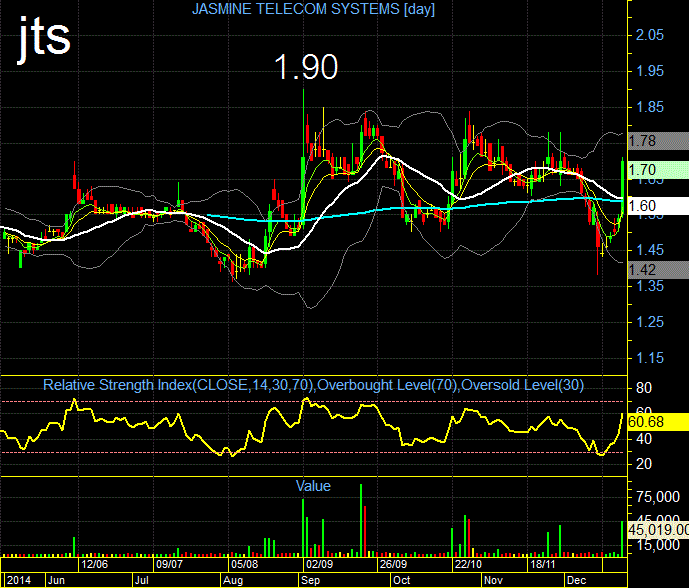Select the 1.60 moving average price label
This screenshot has height=588, width=689.
[x=658, y=206]
